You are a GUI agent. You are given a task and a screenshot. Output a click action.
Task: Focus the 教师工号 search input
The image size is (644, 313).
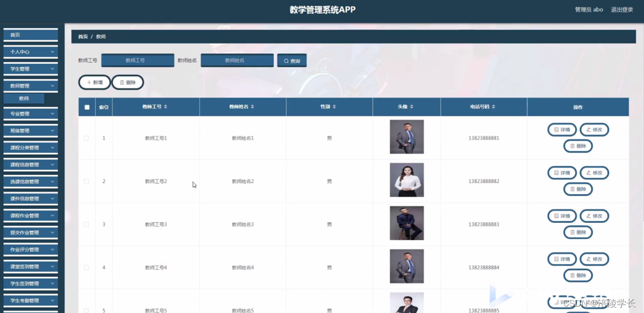[138, 61]
